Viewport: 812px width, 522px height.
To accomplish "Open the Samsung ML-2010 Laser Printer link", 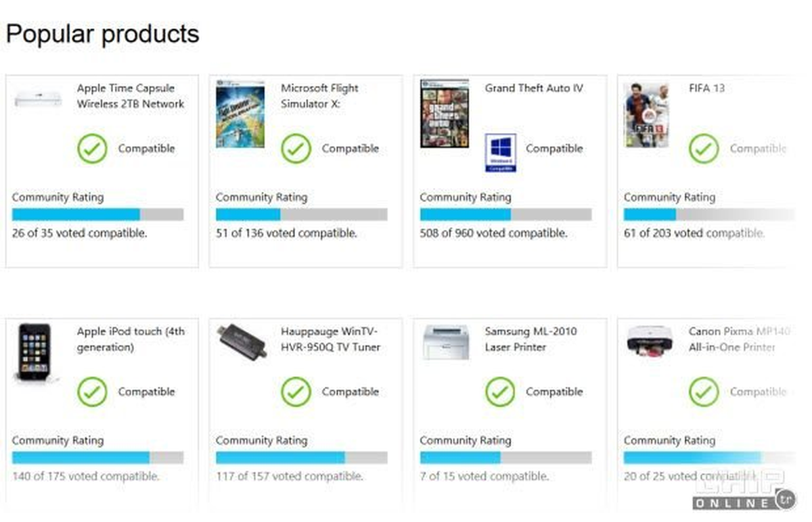I will (531, 339).
